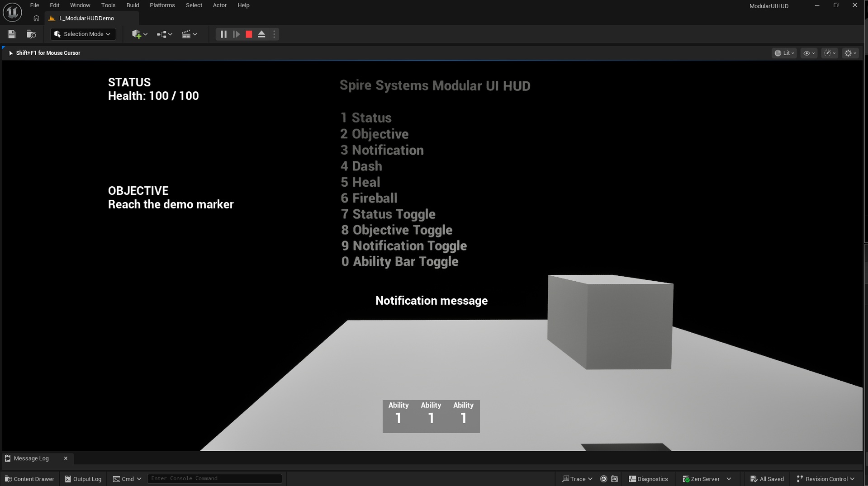
Task: Click the "Reach the demo marker" objective text
Action: (x=171, y=205)
